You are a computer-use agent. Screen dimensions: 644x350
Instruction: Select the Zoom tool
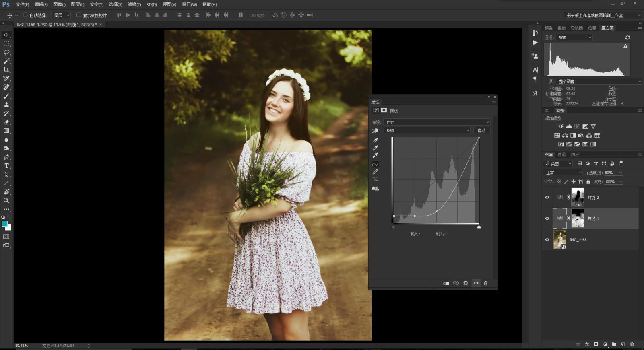point(6,200)
